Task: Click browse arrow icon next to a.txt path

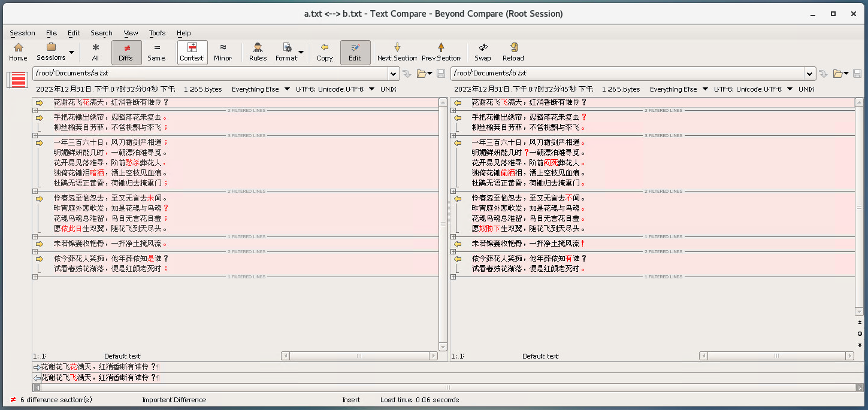Action: point(407,74)
